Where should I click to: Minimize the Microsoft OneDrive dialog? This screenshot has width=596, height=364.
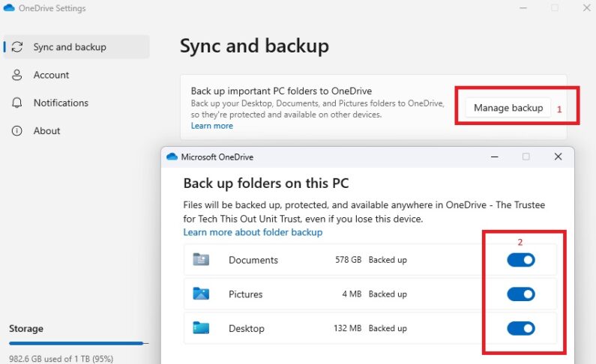click(x=495, y=157)
